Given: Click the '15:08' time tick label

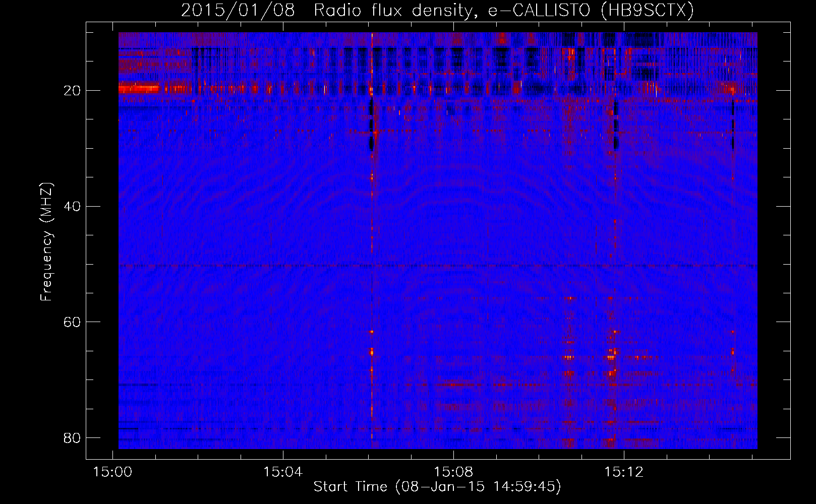Looking at the screenshot, I should point(453,472).
